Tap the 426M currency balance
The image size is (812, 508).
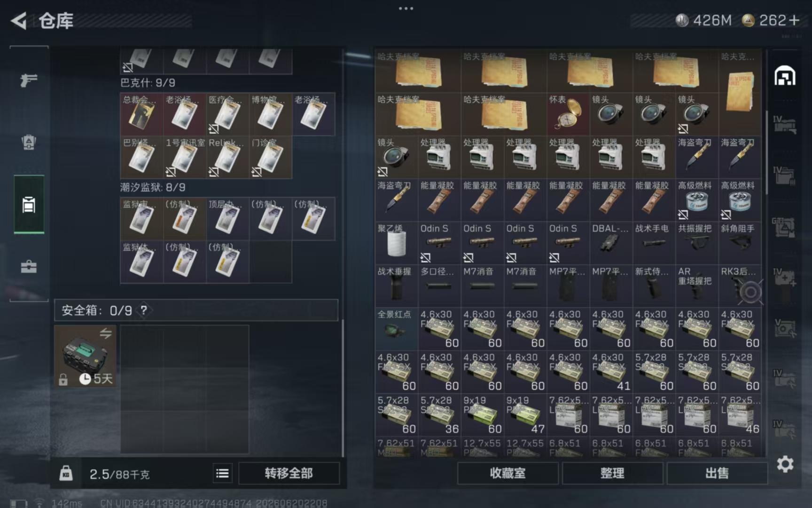[703, 20]
